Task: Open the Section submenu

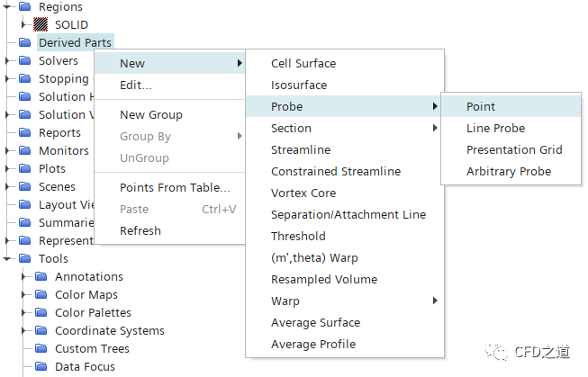Action: [291, 128]
